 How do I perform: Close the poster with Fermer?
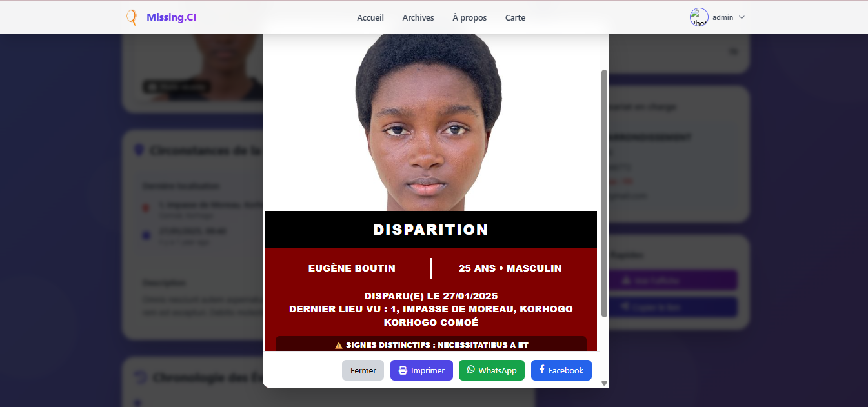pyautogui.click(x=363, y=370)
